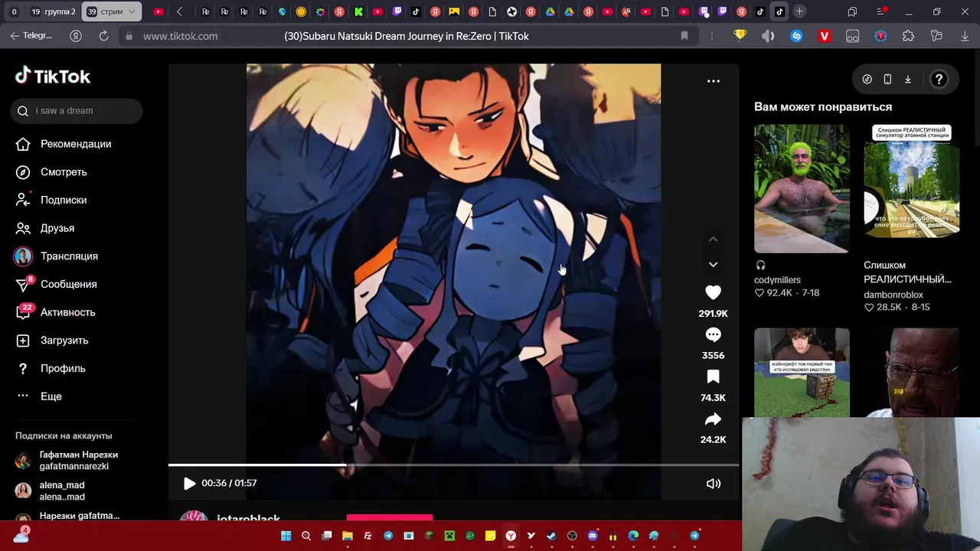Seek on the video progress bar
The height and width of the screenshot is (551, 980).
pos(453,465)
